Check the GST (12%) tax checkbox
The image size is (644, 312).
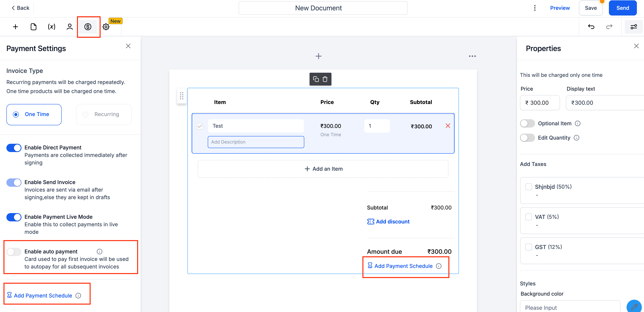pos(528,247)
